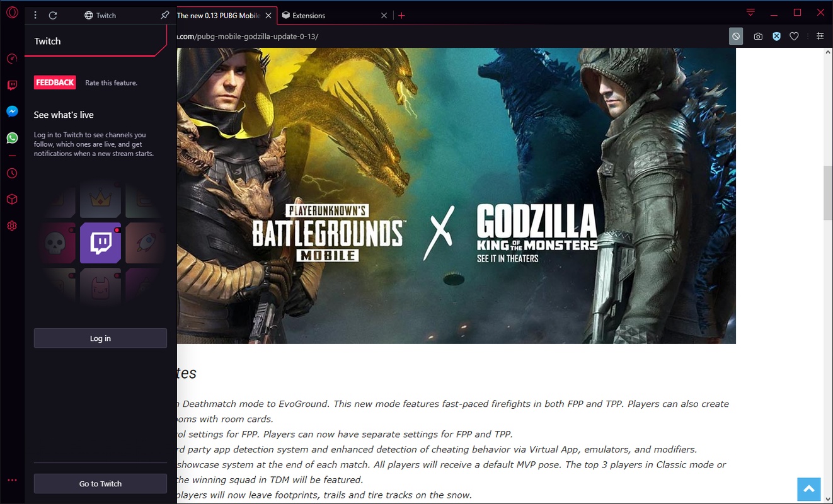This screenshot has width=833, height=504.
Task: Open a new tab with plus button
Action: [x=402, y=15]
